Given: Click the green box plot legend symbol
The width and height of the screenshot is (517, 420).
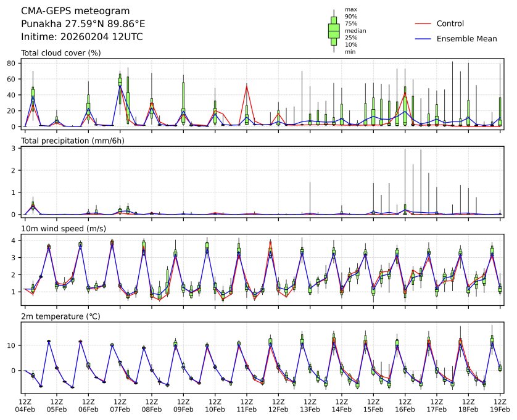Looking at the screenshot, I should (334, 30).
